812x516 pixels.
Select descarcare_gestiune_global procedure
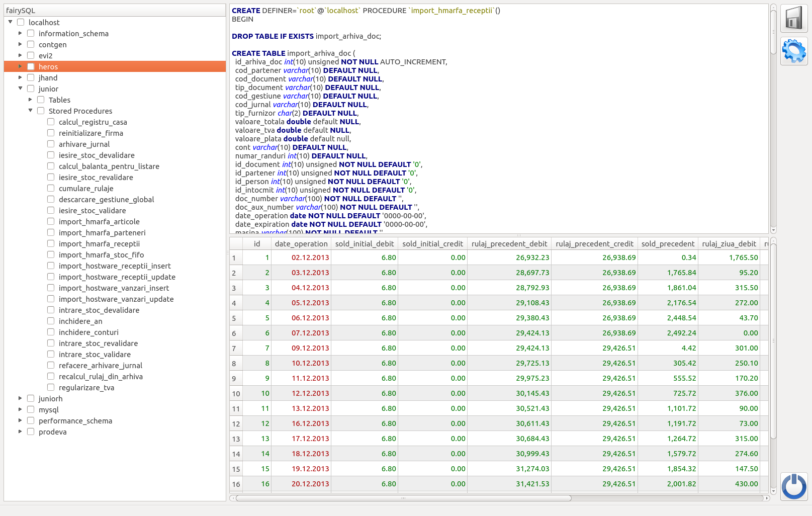click(x=107, y=200)
